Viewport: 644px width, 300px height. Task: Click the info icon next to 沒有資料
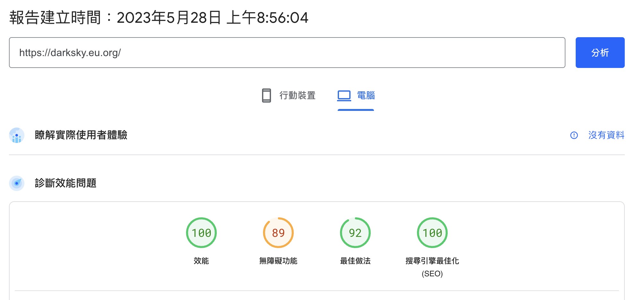tap(575, 136)
